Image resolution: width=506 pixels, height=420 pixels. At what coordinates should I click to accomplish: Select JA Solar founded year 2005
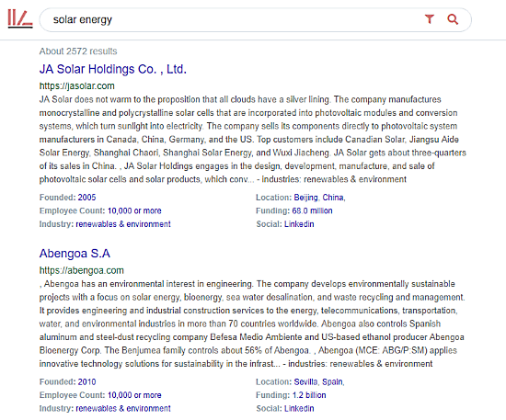86,198
